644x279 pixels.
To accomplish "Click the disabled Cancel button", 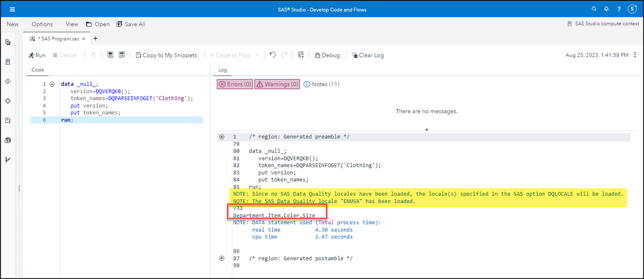I will point(65,55).
